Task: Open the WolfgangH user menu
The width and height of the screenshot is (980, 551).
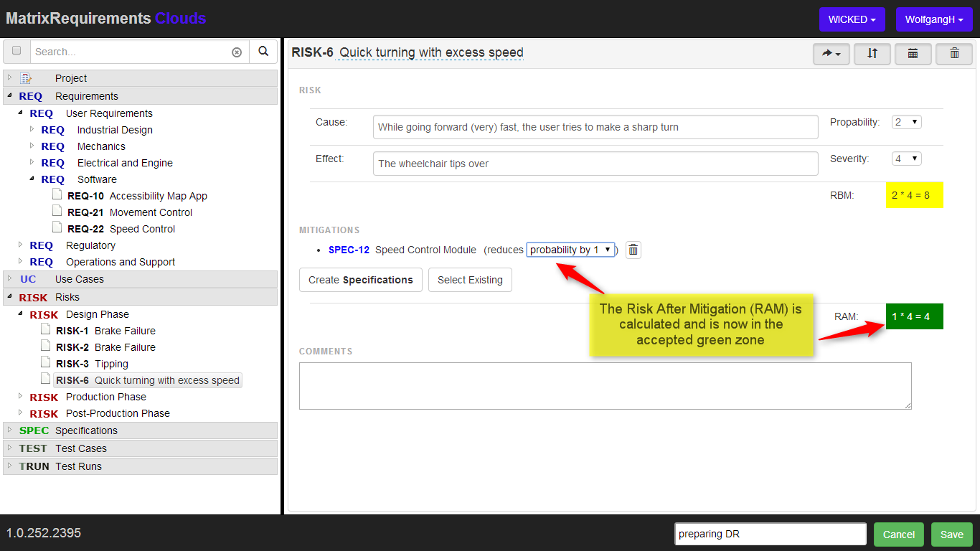Action: (x=934, y=19)
